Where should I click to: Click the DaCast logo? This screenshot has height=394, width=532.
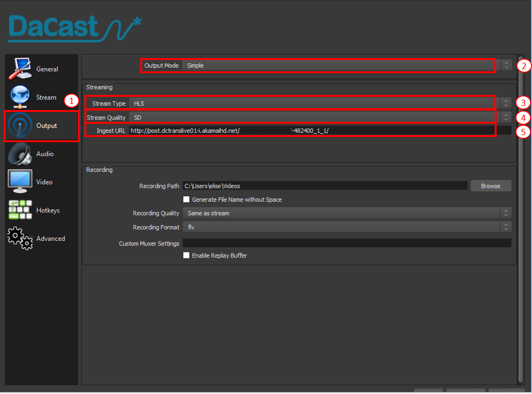pyautogui.click(x=75, y=28)
